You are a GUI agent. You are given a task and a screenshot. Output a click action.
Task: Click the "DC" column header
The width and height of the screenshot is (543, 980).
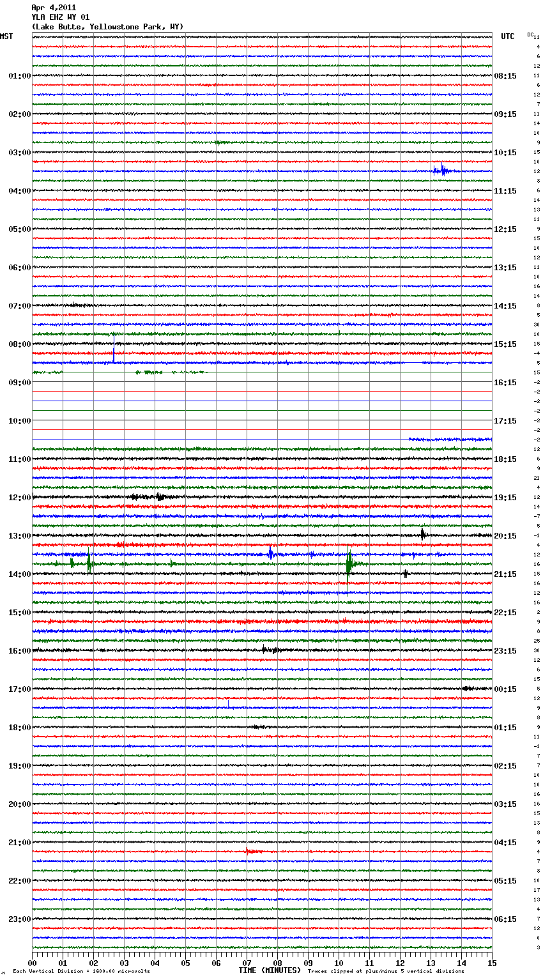click(x=530, y=34)
